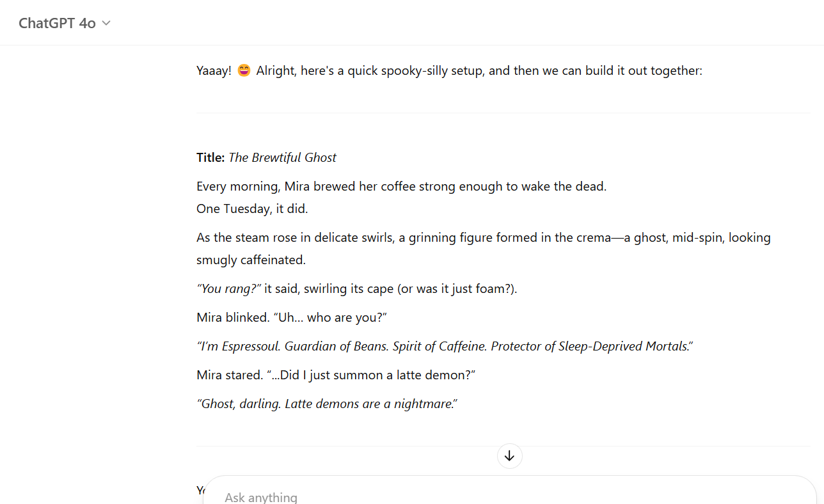Click the partly hidden text beside the input box
Image resolution: width=824 pixels, height=504 pixels.
coord(200,490)
